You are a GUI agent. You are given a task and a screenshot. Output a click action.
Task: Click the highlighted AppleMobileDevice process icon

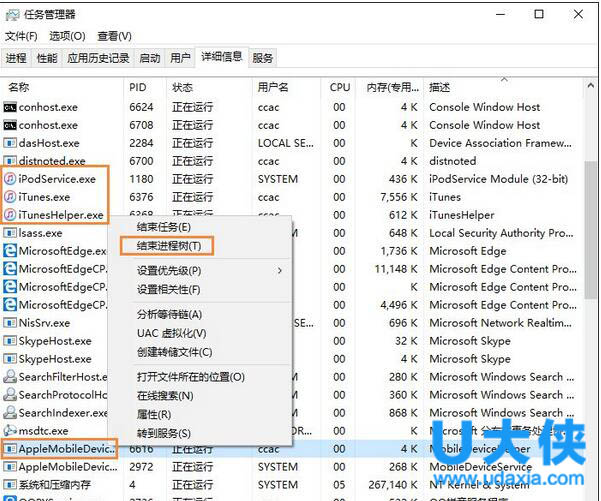(x=10, y=448)
